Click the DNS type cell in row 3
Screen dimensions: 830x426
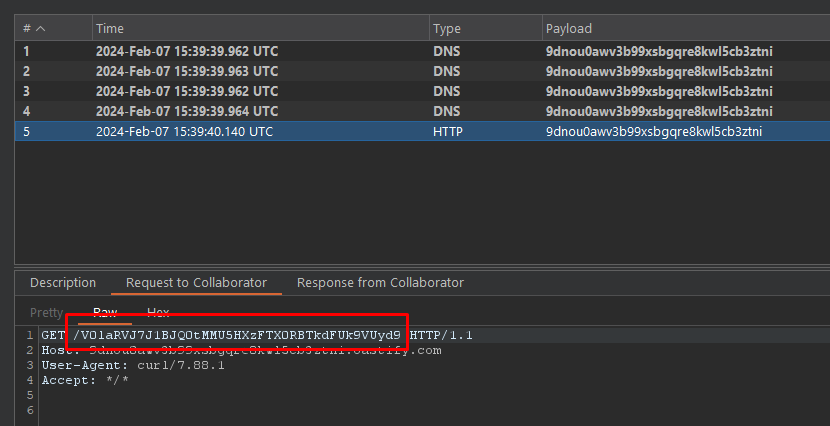(447, 91)
